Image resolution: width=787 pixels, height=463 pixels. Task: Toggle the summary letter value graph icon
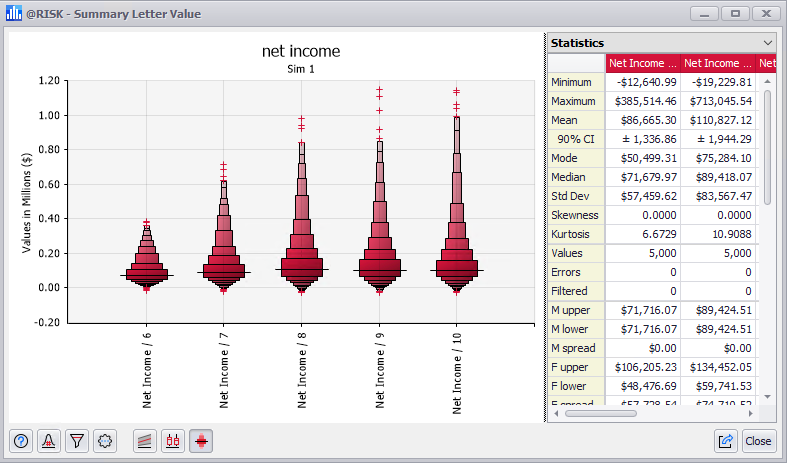coord(201,440)
